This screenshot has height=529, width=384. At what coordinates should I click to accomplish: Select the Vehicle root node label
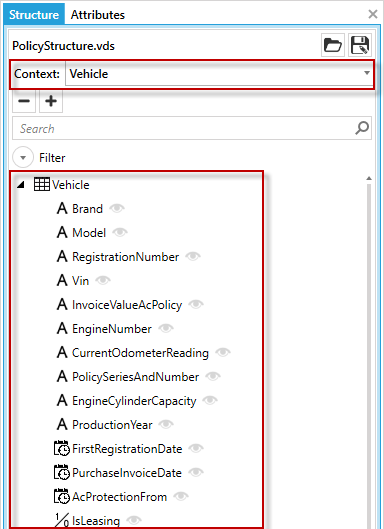pos(71,185)
